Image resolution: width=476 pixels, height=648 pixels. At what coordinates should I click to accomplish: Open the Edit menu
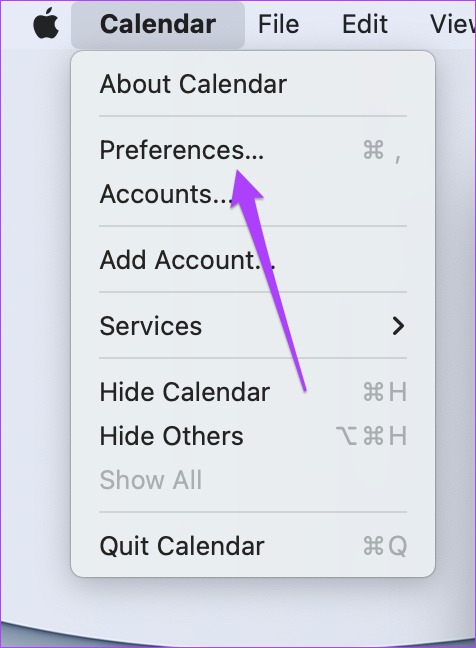[365, 24]
